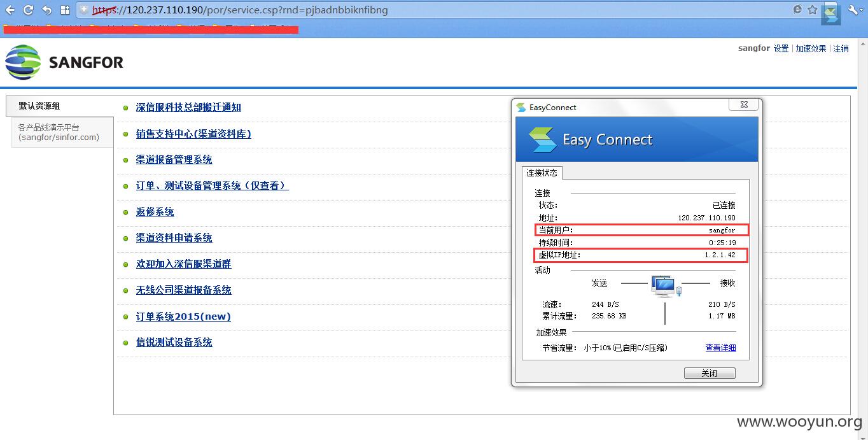Click the 已连接 status text
The image size is (868, 440).
pos(724,205)
